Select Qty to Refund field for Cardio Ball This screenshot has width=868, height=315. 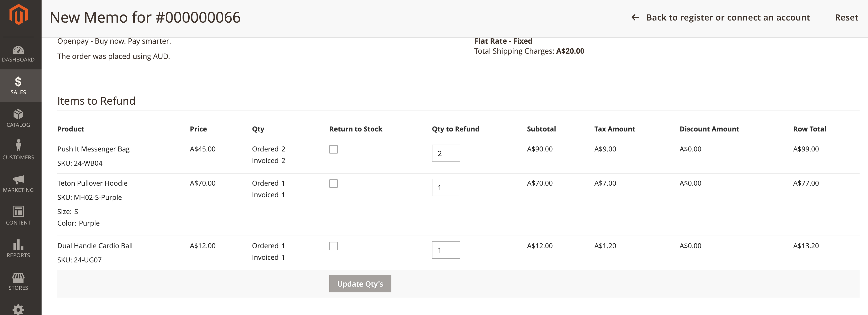pos(446,250)
